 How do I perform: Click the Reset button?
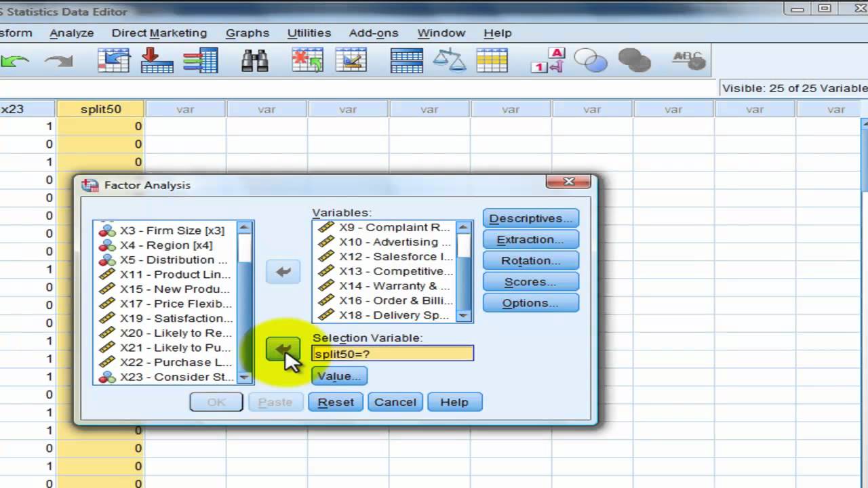click(x=336, y=402)
